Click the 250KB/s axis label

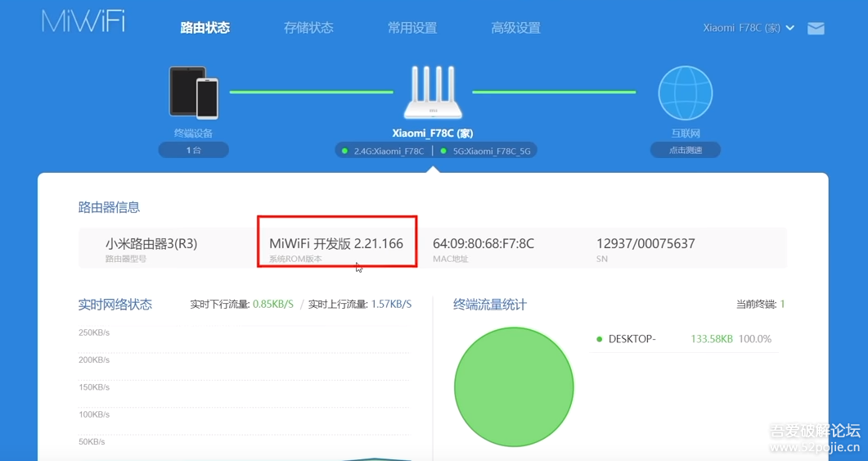(x=94, y=332)
